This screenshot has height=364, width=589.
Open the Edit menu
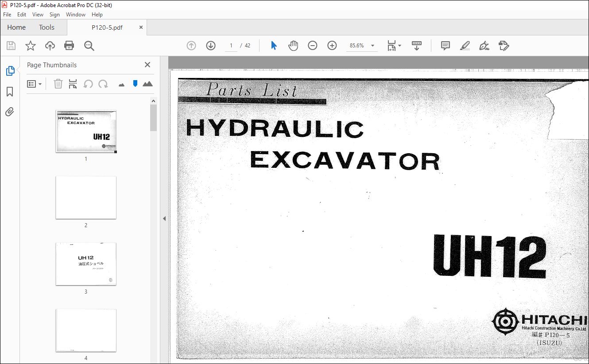pos(22,15)
